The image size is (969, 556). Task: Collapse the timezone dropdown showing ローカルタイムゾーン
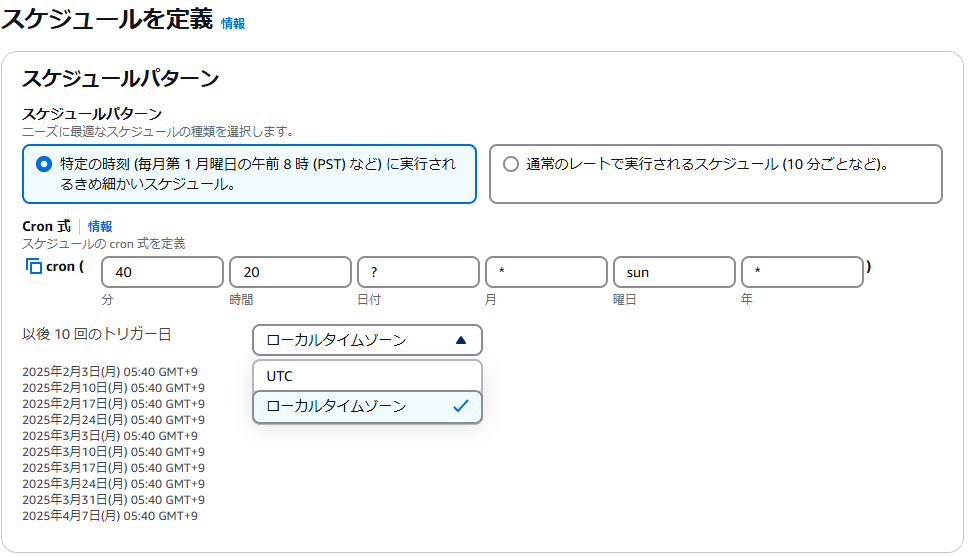[x=367, y=340]
